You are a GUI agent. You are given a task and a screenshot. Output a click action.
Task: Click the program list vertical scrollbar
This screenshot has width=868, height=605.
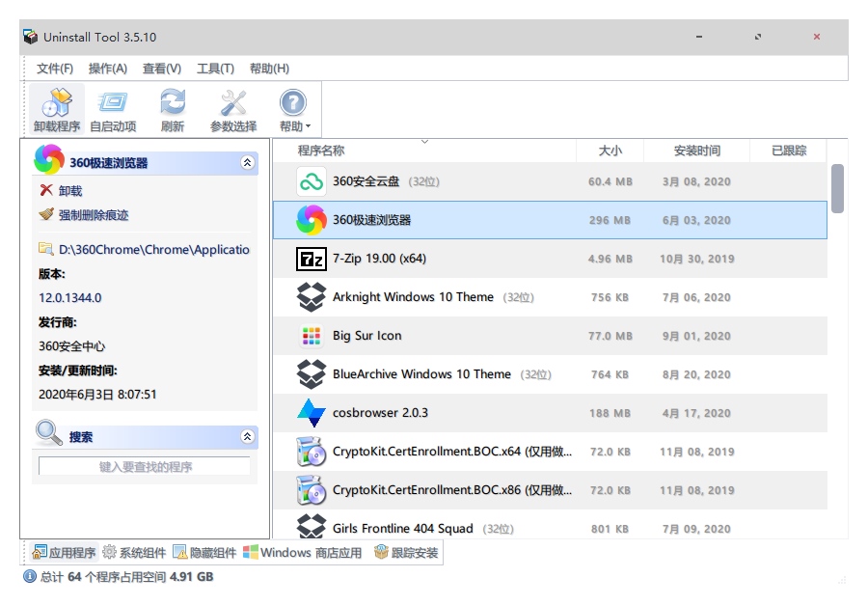(x=837, y=188)
